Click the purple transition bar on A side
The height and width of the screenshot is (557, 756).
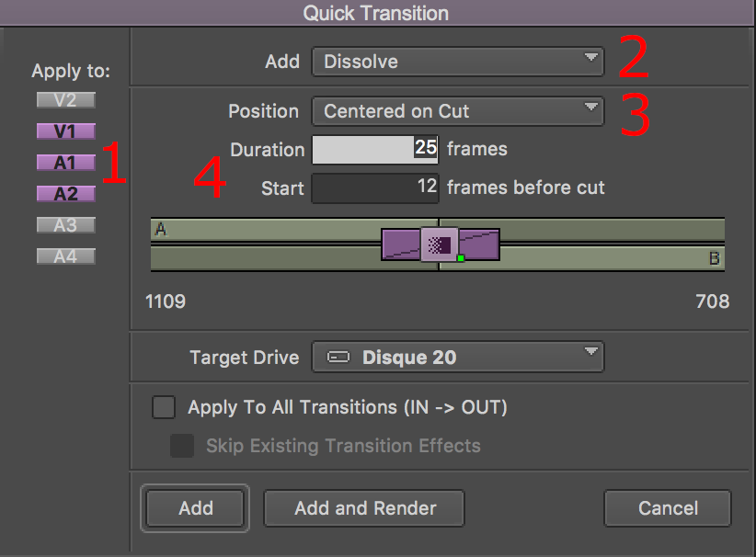pyautogui.click(x=401, y=245)
